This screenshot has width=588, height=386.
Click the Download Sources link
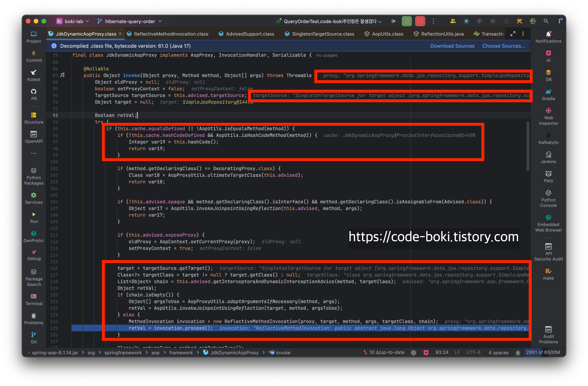click(x=452, y=46)
